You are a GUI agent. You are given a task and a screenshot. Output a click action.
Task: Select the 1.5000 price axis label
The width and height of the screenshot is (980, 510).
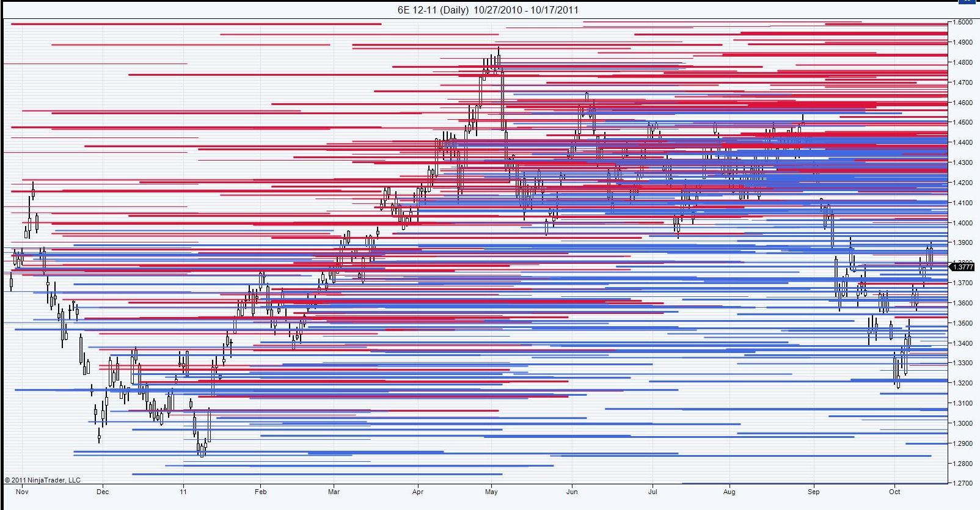(963, 23)
